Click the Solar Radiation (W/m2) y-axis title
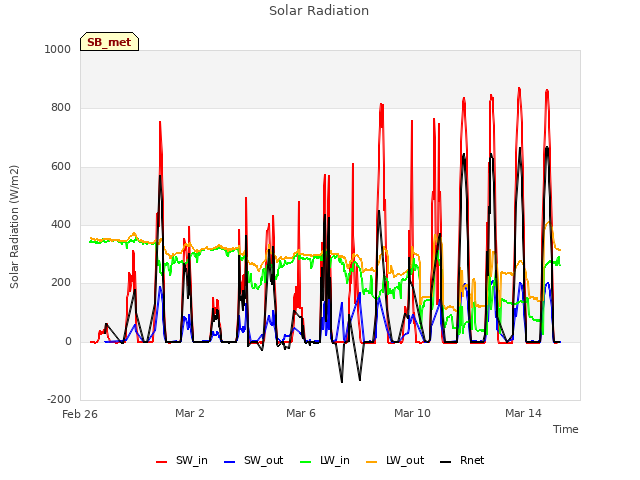640x480 pixels. coord(14,227)
